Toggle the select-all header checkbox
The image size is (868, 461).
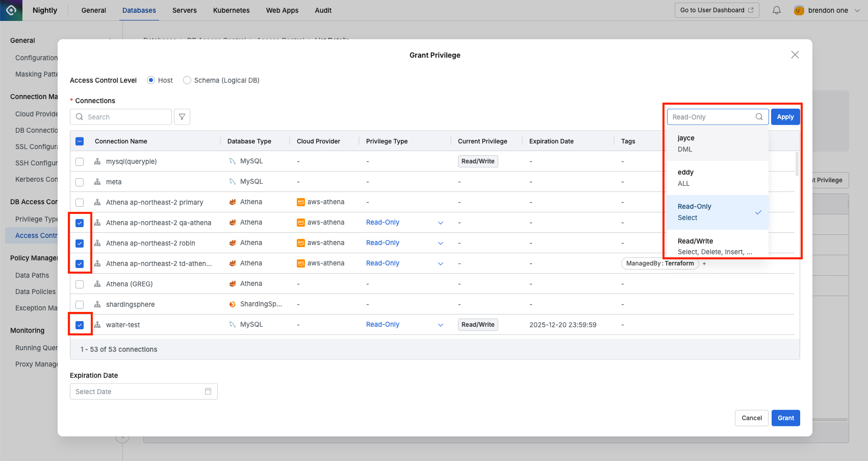pyautogui.click(x=80, y=141)
